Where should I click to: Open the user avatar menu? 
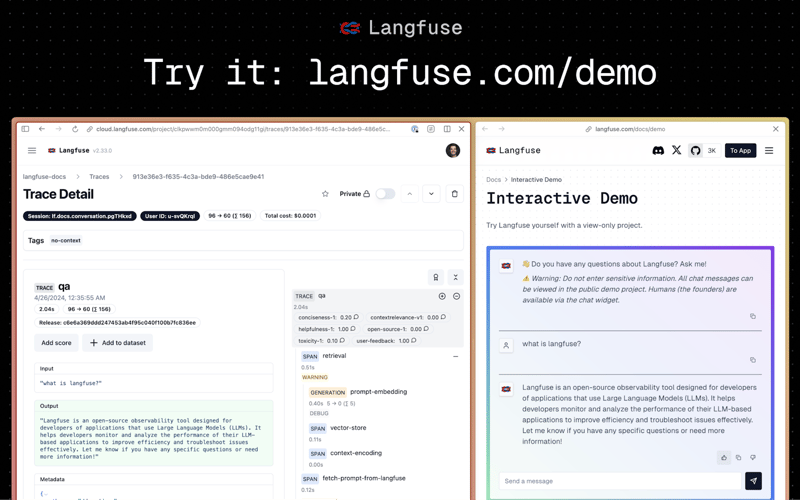[453, 151]
